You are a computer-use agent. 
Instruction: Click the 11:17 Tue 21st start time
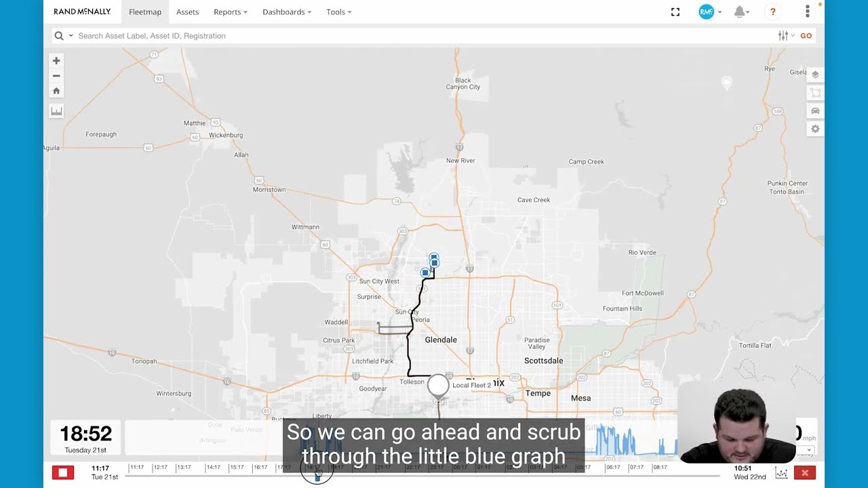(103, 472)
